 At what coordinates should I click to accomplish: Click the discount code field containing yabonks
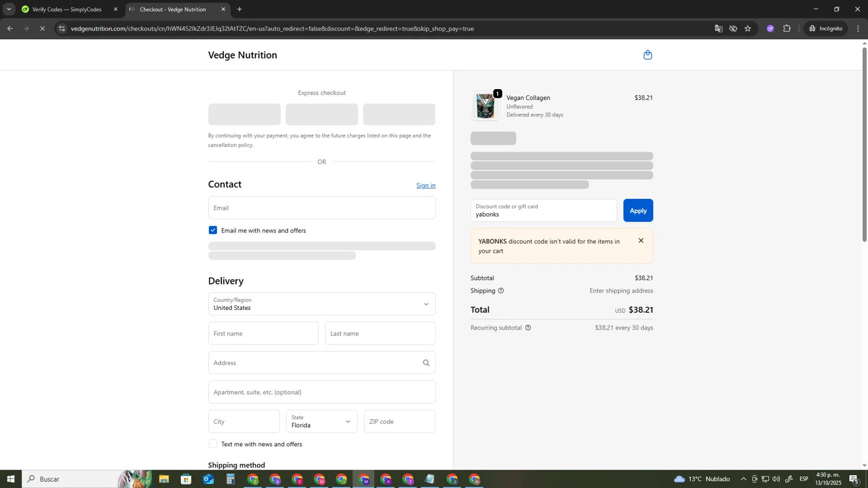tap(544, 210)
